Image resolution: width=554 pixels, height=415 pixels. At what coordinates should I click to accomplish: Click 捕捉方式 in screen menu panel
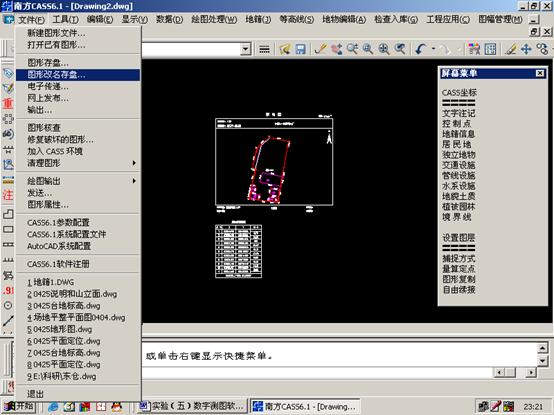(459, 259)
